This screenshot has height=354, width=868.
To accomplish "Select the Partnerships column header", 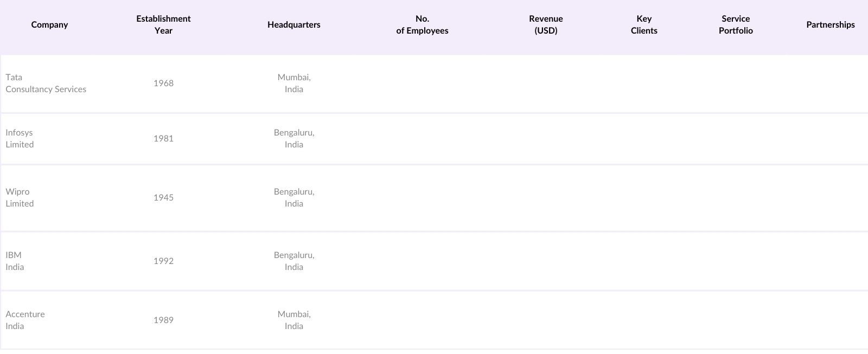I will 830,25.
